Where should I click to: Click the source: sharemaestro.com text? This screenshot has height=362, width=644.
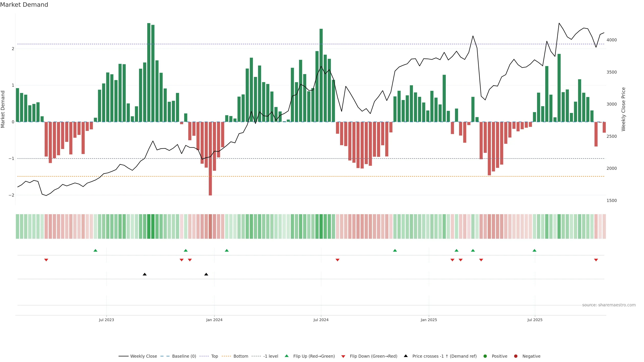click(609, 305)
